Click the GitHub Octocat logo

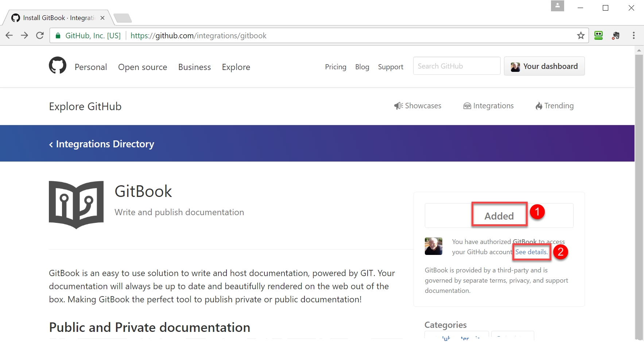pos(58,66)
